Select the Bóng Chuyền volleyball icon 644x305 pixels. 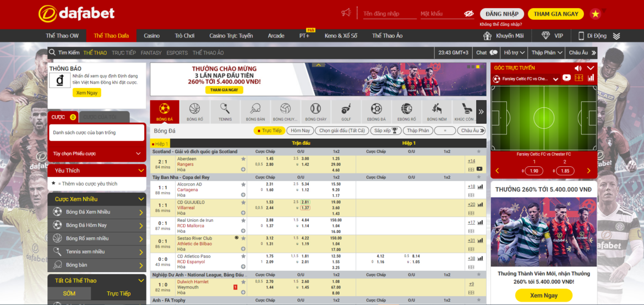(286, 112)
